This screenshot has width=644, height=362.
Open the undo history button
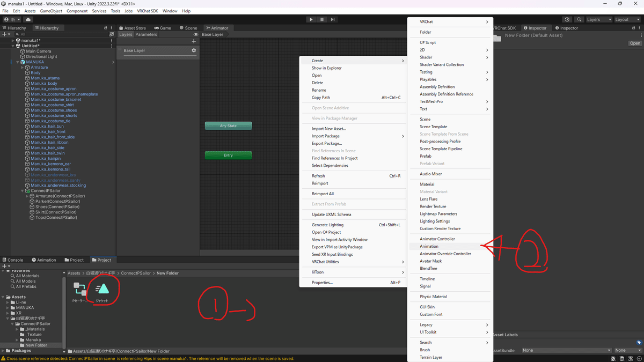pyautogui.click(x=568, y=19)
